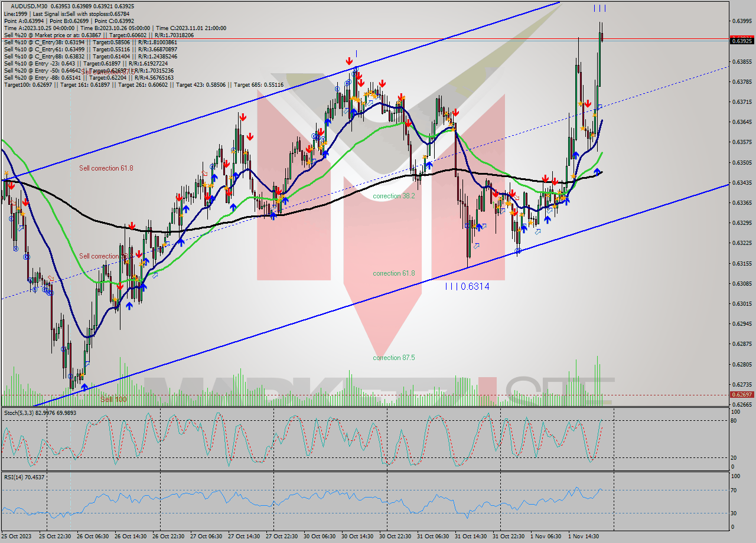Click the 0.62735 price axis label
The height and width of the screenshot is (543, 756).
click(742, 384)
